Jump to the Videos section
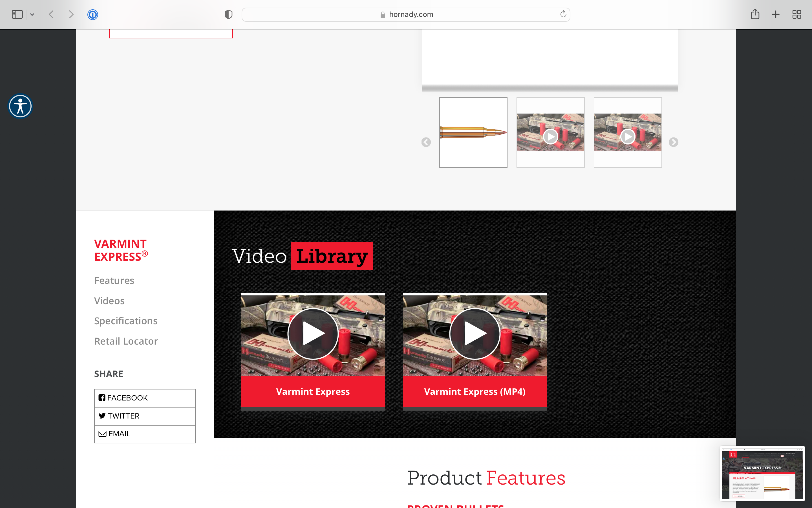Screen dimensions: 812x508 click(109, 301)
